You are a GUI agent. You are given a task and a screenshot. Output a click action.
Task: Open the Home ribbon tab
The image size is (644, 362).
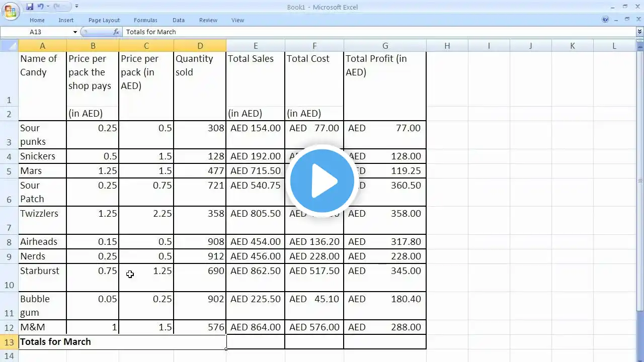37,20
